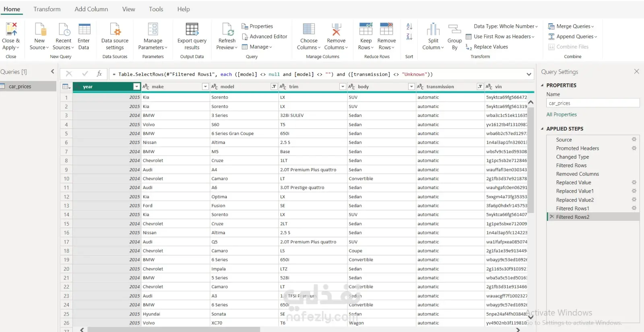Click the Choose Columns icon

pos(309,29)
